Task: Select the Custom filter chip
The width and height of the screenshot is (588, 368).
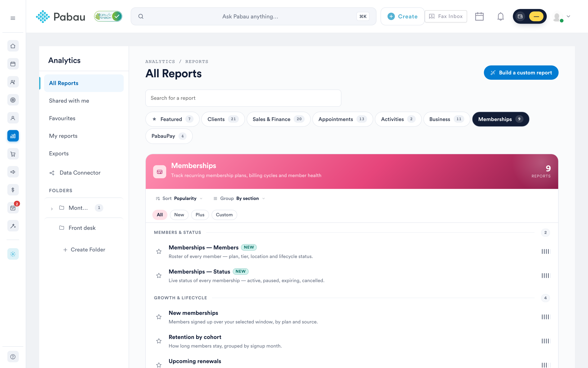Action: (224, 215)
